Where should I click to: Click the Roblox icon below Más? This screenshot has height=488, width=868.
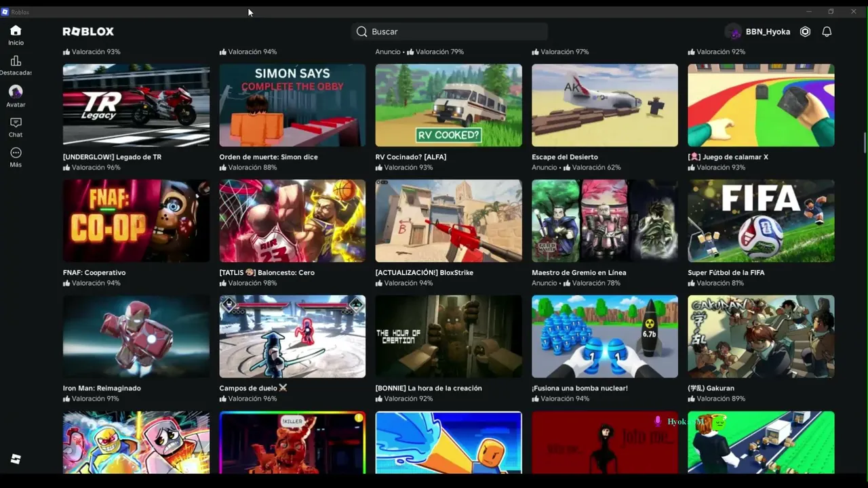pos(16,459)
